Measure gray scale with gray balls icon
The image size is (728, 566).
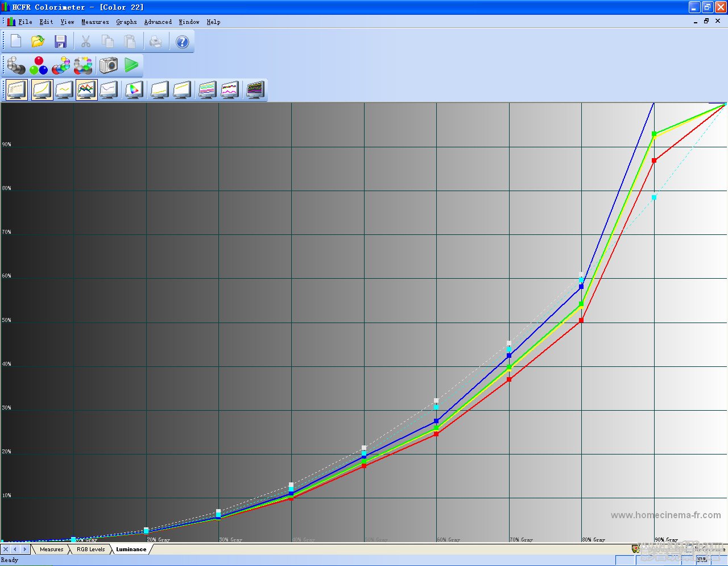(x=16, y=65)
